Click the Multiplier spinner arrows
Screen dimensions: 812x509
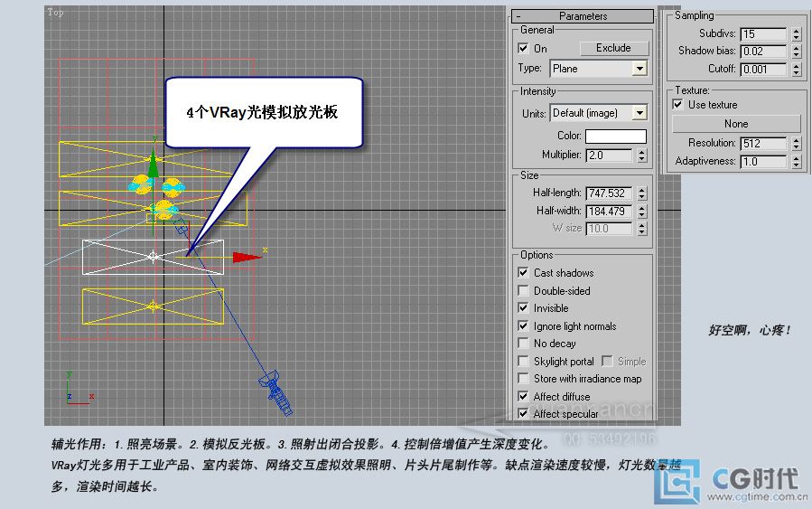[642, 155]
